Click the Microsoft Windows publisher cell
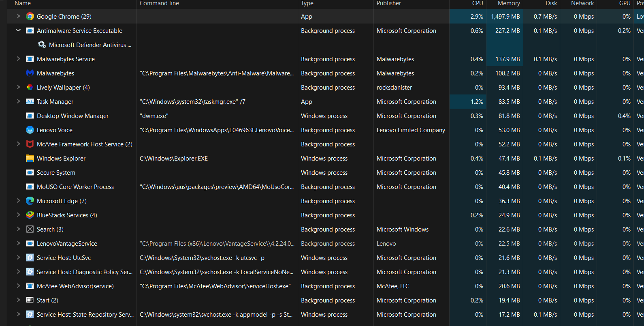 [403, 229]
